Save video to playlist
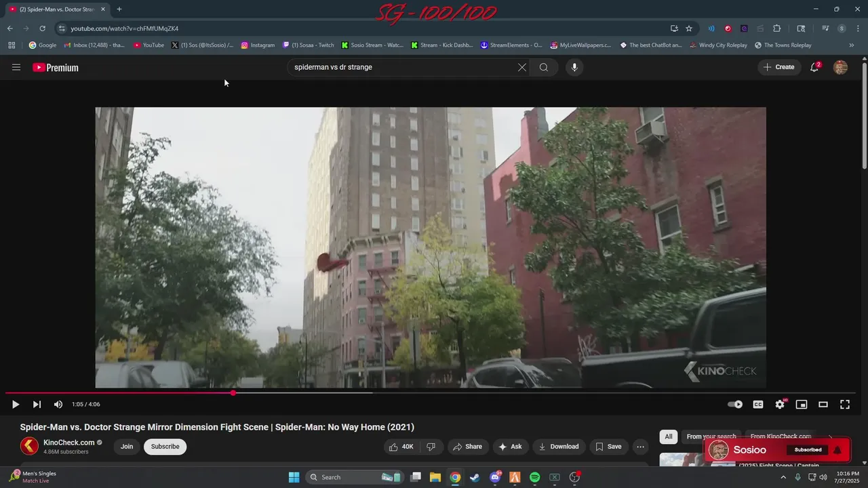Screen dimensions: 868x488 click(608, 447)
